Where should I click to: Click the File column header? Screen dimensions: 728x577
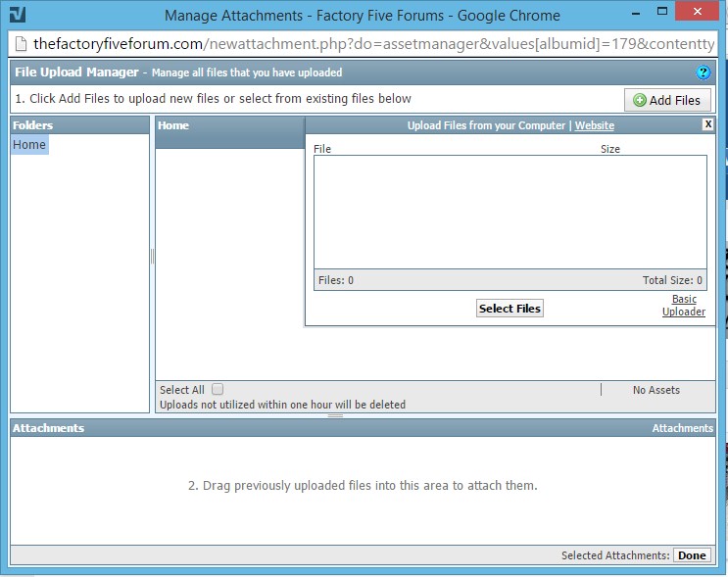(322, 149)
